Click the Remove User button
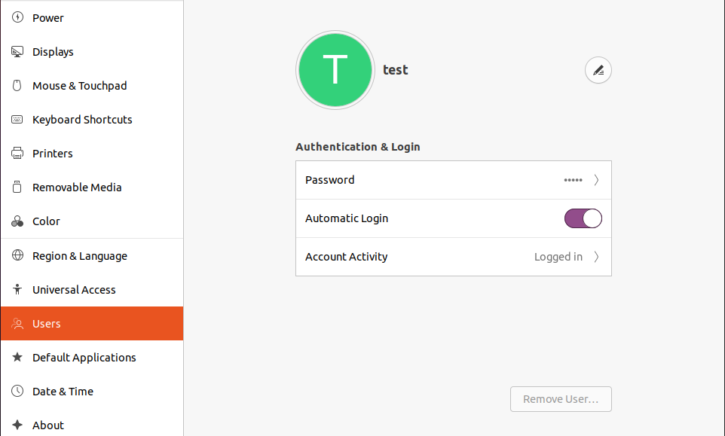The image size is (725, 436). click(561, 399)
